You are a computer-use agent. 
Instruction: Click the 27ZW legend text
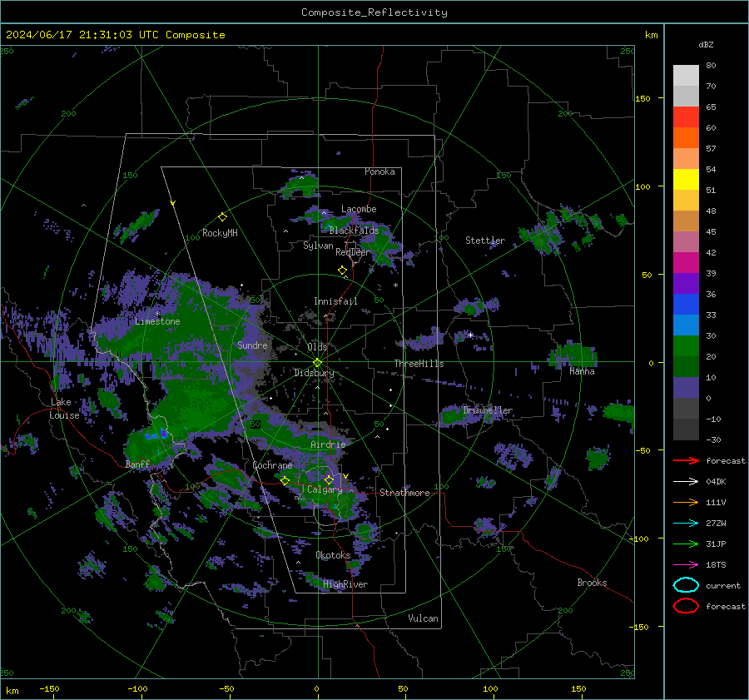coord(716,524)
